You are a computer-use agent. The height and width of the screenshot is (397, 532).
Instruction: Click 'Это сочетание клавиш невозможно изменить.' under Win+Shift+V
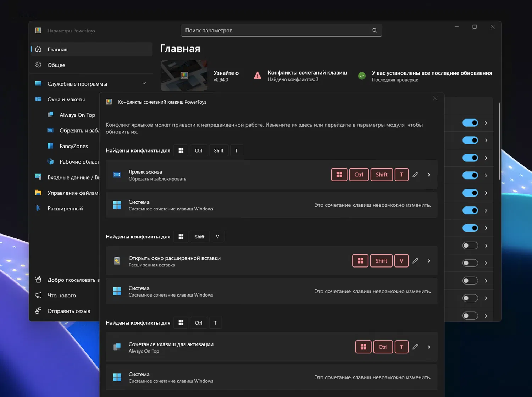pyautogui.click(x=373, y=291)
